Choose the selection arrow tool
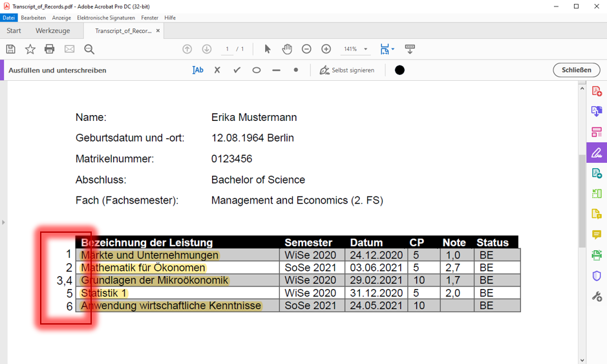 tap(267, 49)
